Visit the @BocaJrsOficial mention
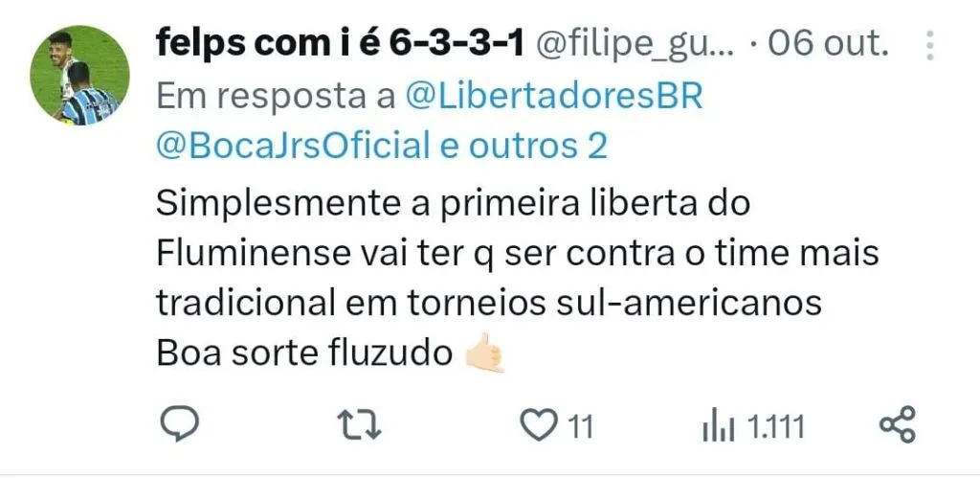 coord(293,146)
